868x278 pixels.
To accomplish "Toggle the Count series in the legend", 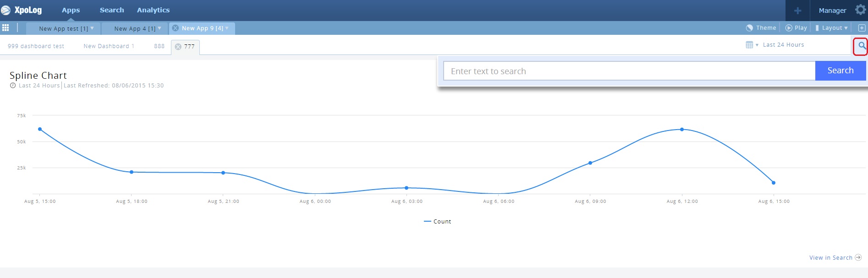I will pos(438,222).
